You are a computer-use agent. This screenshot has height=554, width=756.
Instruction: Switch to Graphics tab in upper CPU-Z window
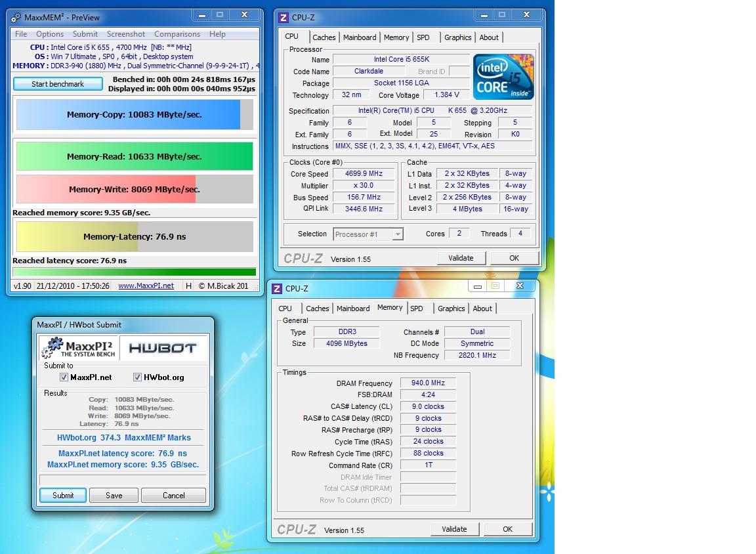click(457, 37)
